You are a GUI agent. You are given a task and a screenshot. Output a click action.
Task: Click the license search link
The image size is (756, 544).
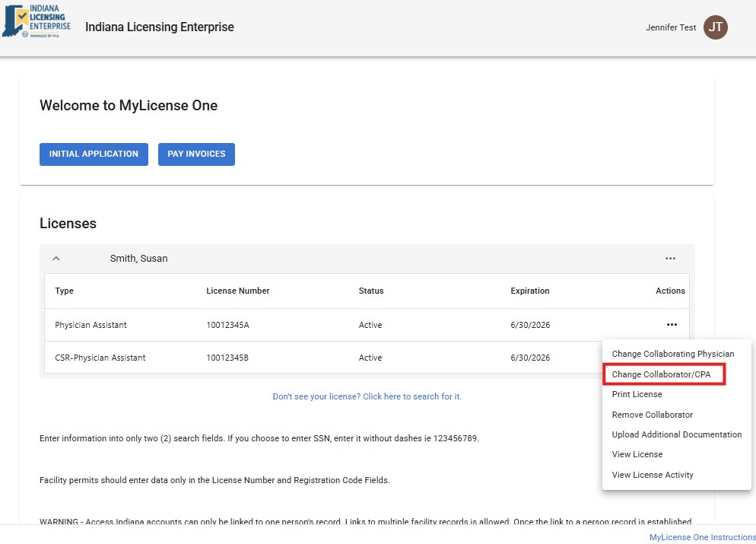pyautogui.click(x=367, y=396)
